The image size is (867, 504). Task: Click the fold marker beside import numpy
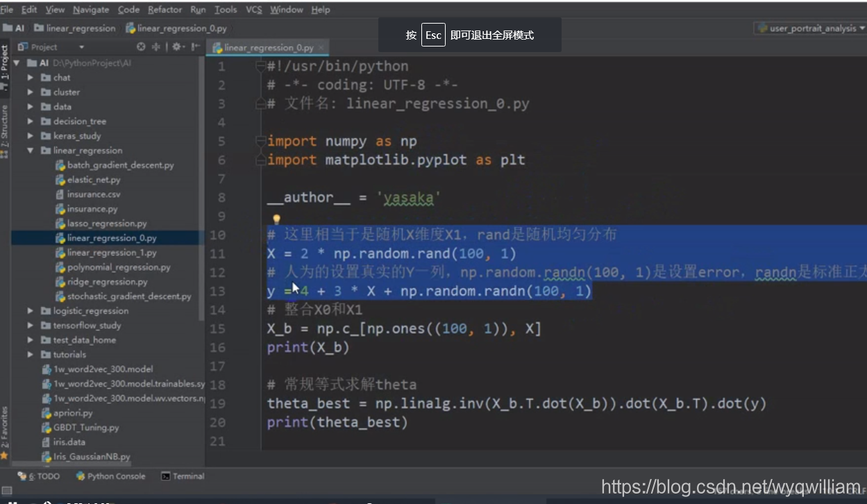[261, 141]
